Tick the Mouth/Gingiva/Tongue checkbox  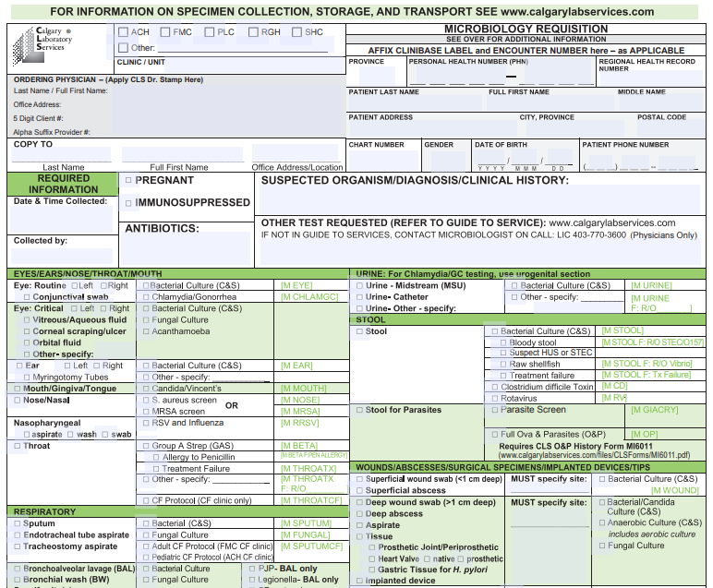[x=18, y=389]
